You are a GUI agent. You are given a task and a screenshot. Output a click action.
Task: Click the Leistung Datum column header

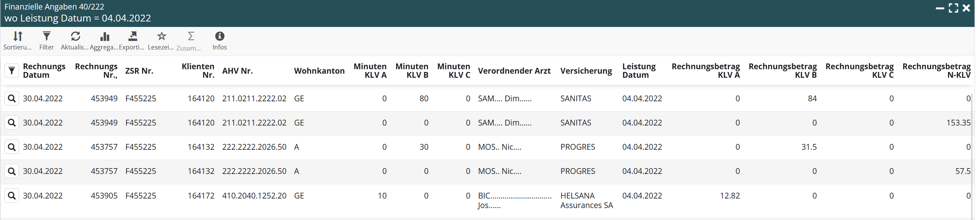[x=639, y=71]
